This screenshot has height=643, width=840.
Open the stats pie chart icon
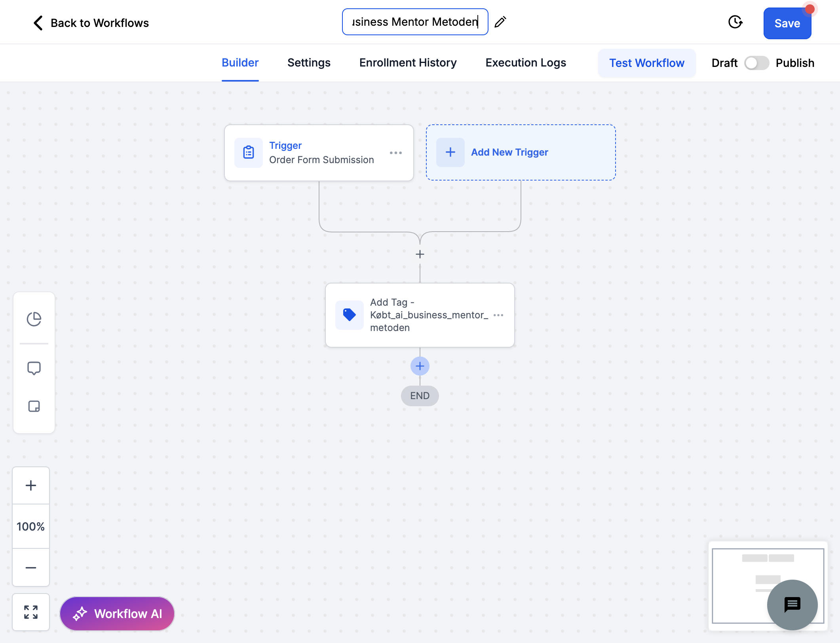[x=34, y=319]
